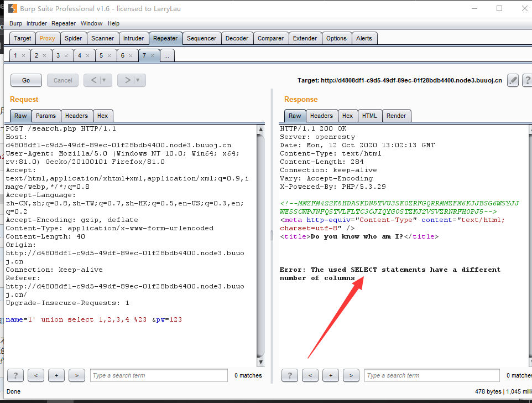Close repeater tab 7

pyautogui.click(x=152, y=56)
